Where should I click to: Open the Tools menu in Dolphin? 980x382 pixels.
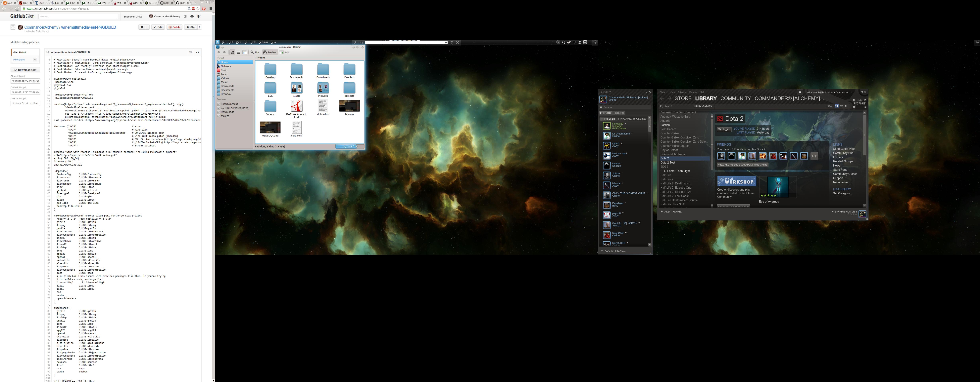(253, 42)
